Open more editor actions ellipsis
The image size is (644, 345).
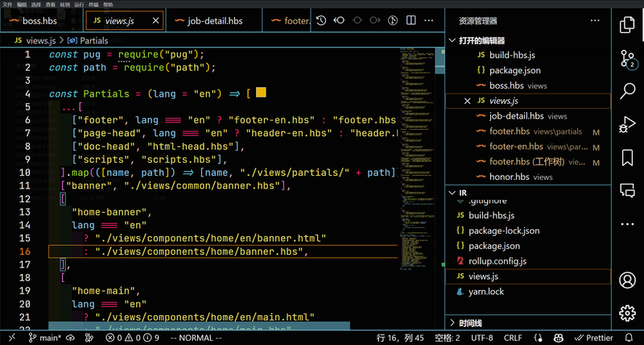(x=429, y=21)
